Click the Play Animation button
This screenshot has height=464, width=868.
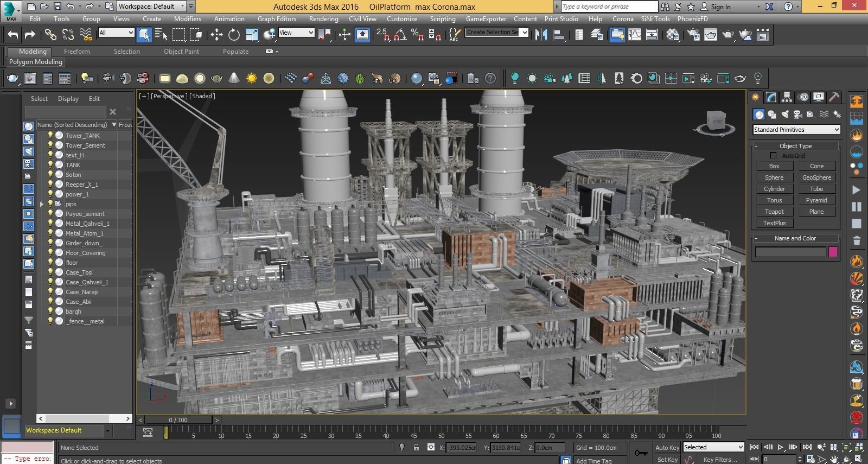781,447
